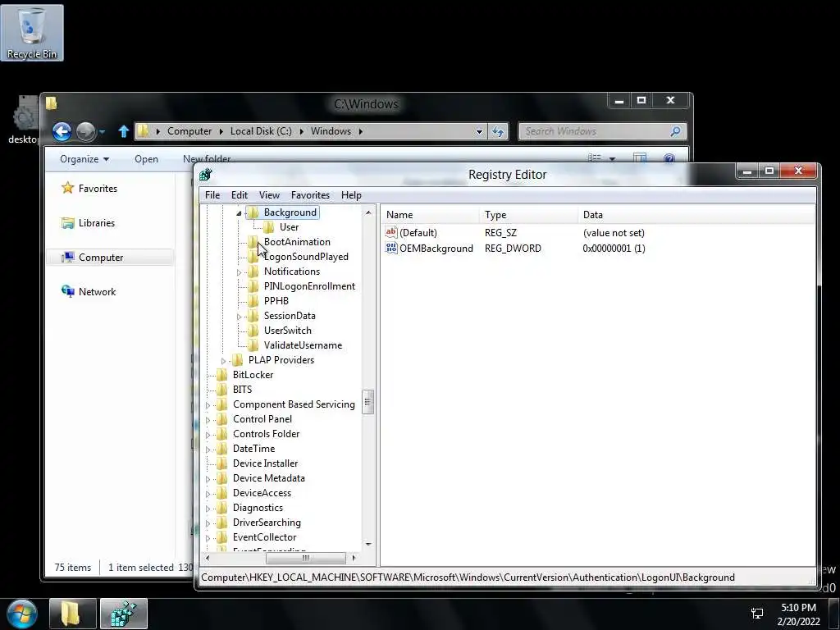Select the BootAnimation key
The width and height of the screenshot is (840, 630).
[x=297, y=242]
